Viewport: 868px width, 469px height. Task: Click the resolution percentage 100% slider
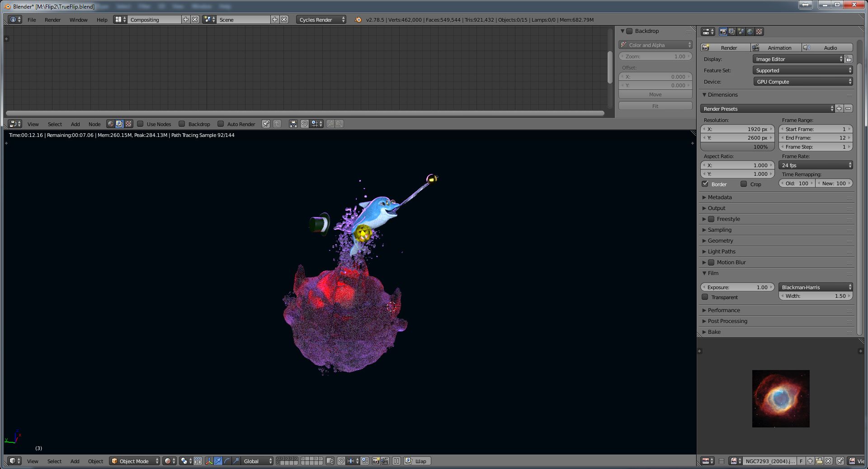737,147
